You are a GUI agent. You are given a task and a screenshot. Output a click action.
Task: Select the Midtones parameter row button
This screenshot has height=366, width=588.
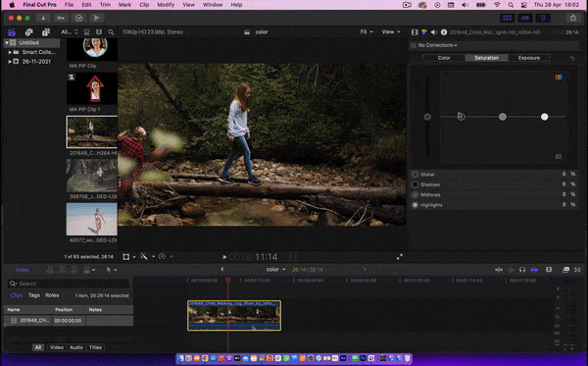[x=416, y=194]
